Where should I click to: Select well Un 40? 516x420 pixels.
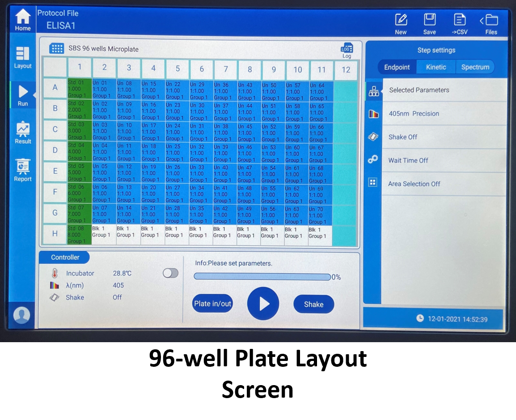225,174
